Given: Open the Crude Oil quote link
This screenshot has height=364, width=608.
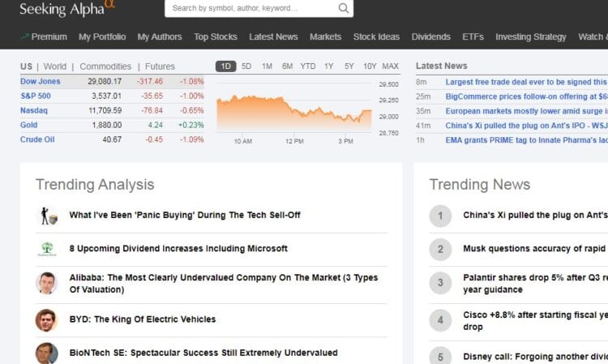Looking at the screenshot, I should pyautogui.click(x=37, y=139).
